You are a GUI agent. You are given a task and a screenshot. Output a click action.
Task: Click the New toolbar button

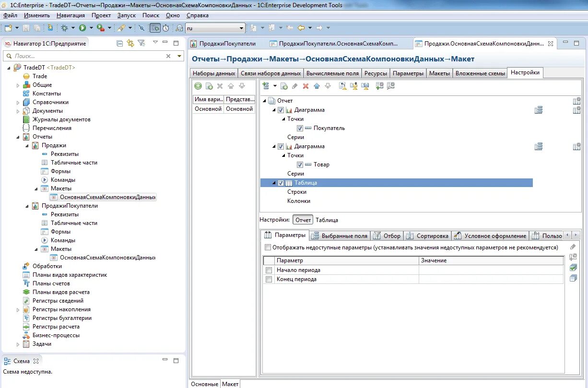pyautogui.click(x=8, y=28)
